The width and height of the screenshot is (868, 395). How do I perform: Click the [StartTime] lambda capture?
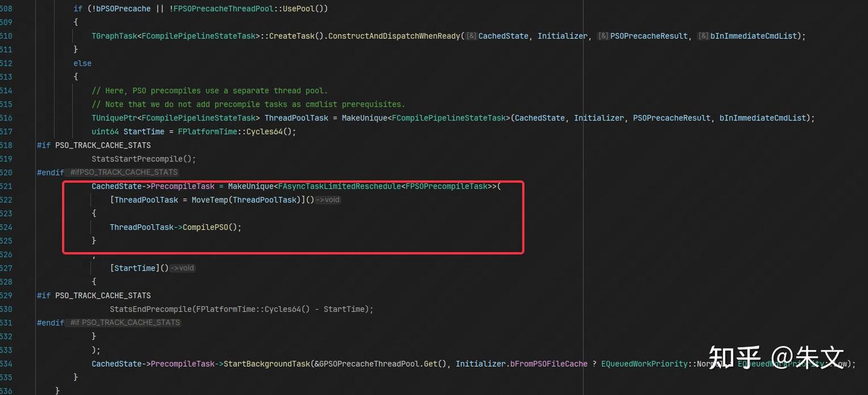pyautogui.click(x=135, y=268)
